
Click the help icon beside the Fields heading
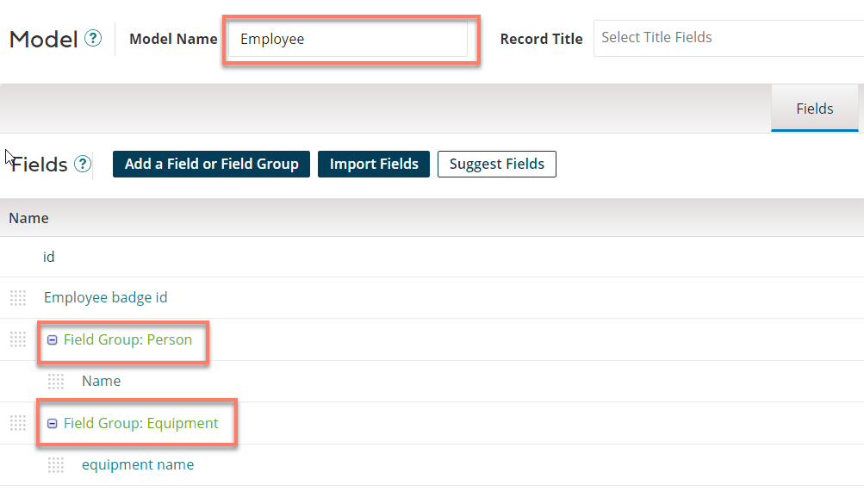[x=83, y=164]
